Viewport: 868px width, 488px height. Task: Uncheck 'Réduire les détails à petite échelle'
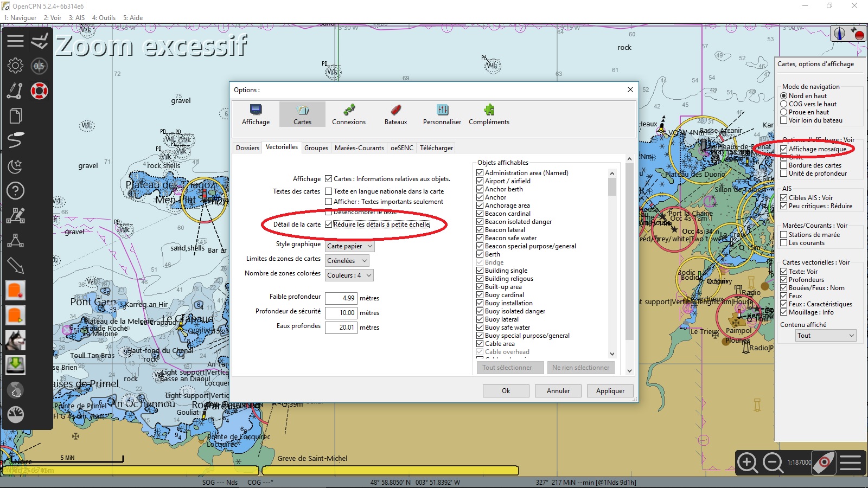(x=329, y=224)
